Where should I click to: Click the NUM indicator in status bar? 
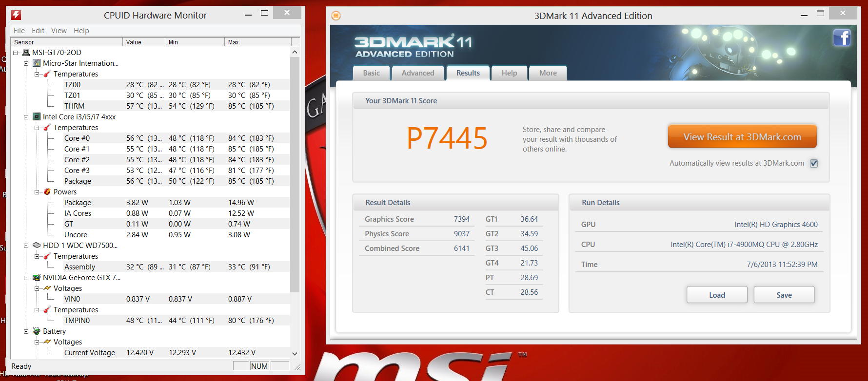[x=259, y=366]
